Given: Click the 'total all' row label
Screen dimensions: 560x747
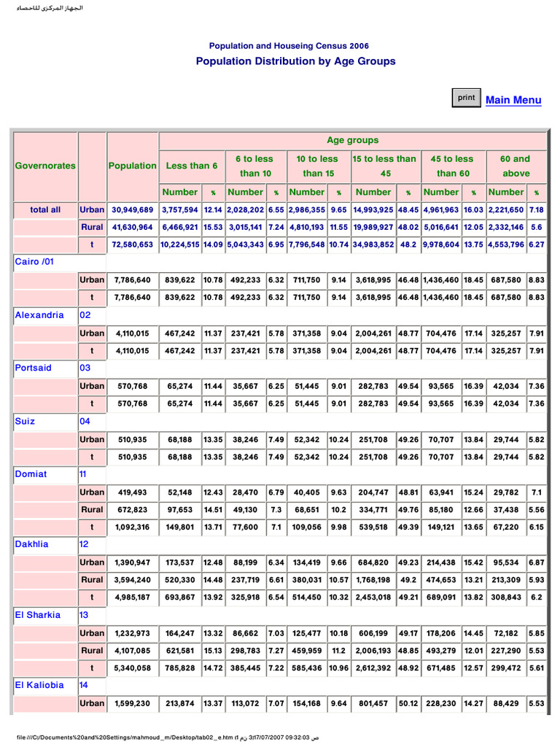Looking at the screenshot, I should click(x=45, y=209).
